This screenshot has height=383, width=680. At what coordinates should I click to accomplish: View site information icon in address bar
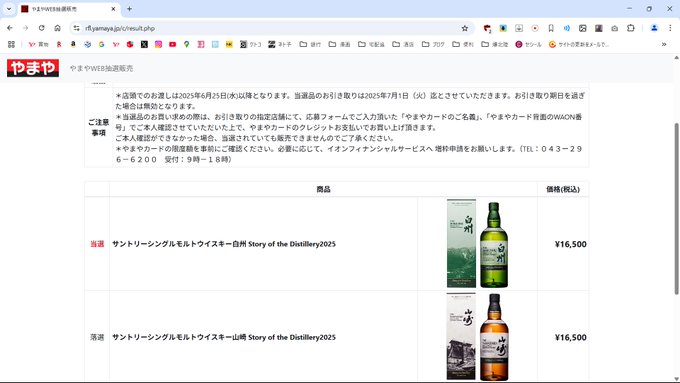tap(76, 28)
